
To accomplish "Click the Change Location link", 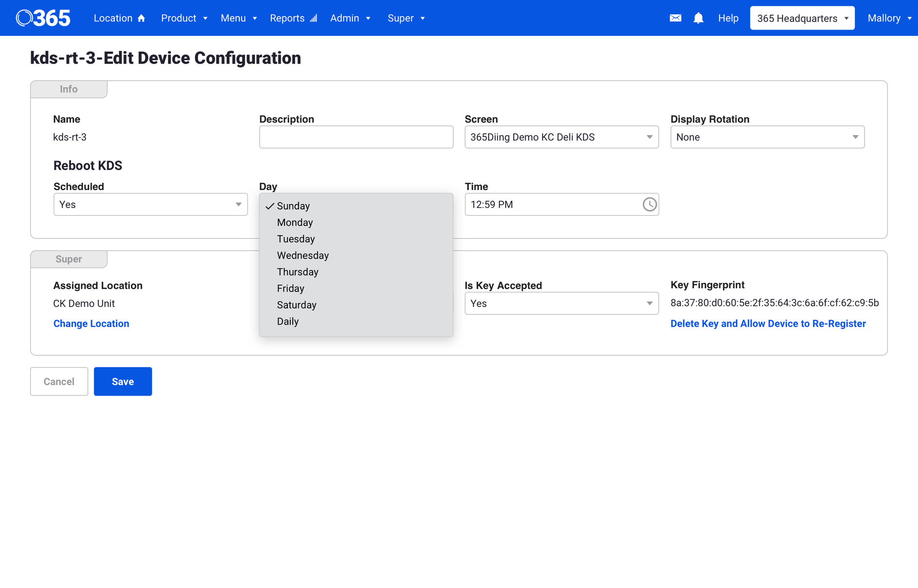I will click(x=91, y=324).
